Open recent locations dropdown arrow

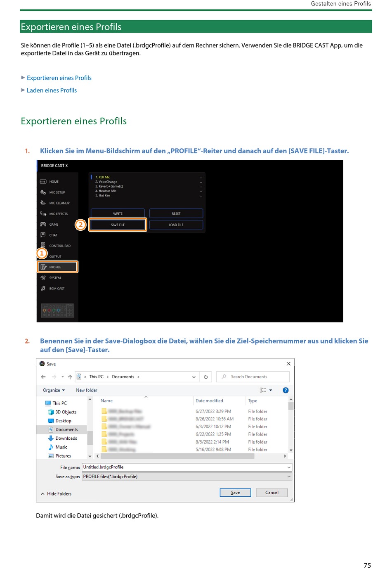point(63,377)
